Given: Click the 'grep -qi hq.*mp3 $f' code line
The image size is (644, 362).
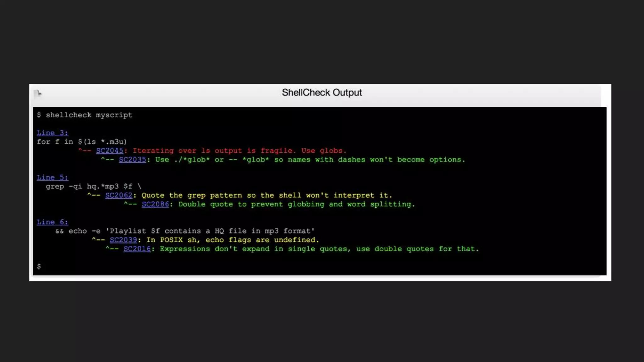Looking at the screenshot, I should click(x=93, y=186).
